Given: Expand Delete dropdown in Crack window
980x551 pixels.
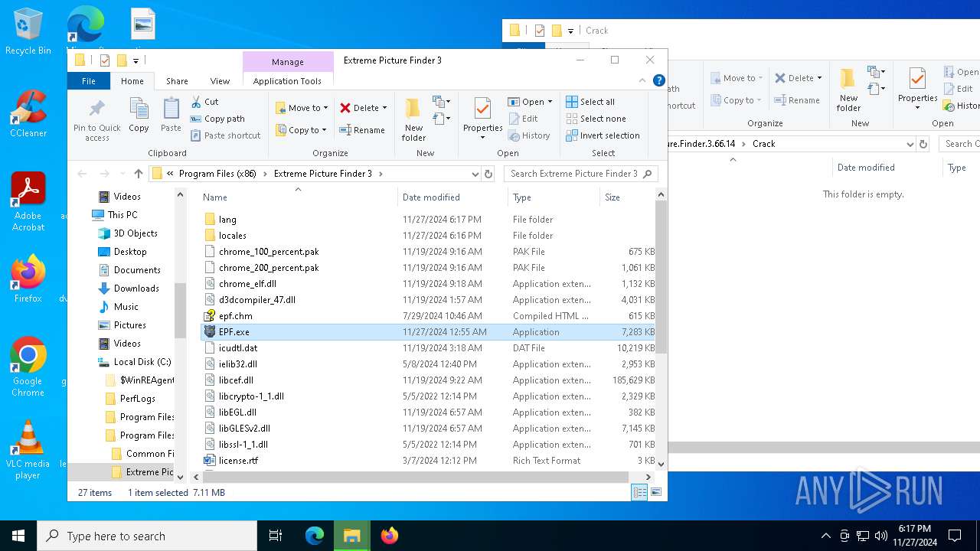Looking at the screenshot, I should coord(819,77).
